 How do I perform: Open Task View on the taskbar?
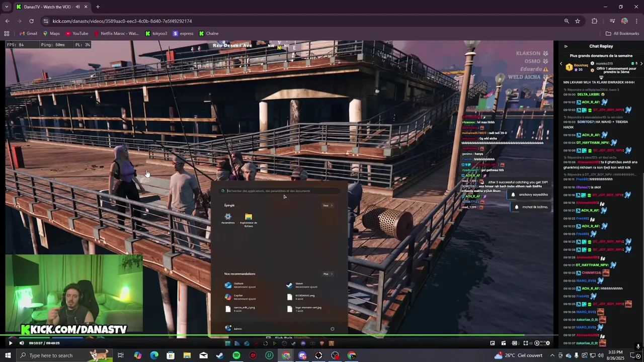(x=121, y=355)
